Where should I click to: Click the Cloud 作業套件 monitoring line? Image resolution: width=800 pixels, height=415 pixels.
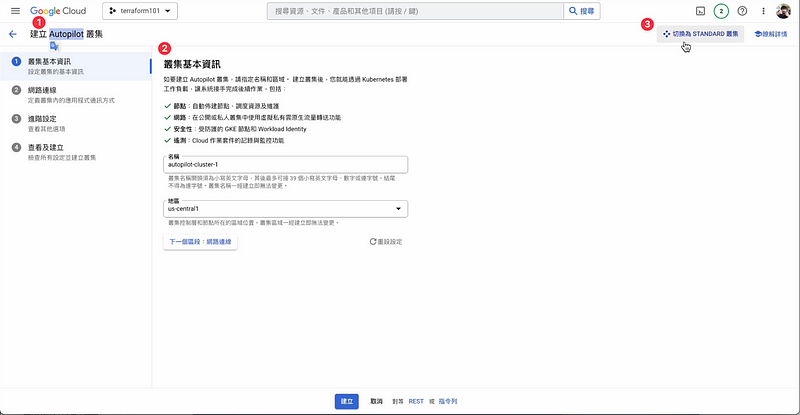coord(224,140)
